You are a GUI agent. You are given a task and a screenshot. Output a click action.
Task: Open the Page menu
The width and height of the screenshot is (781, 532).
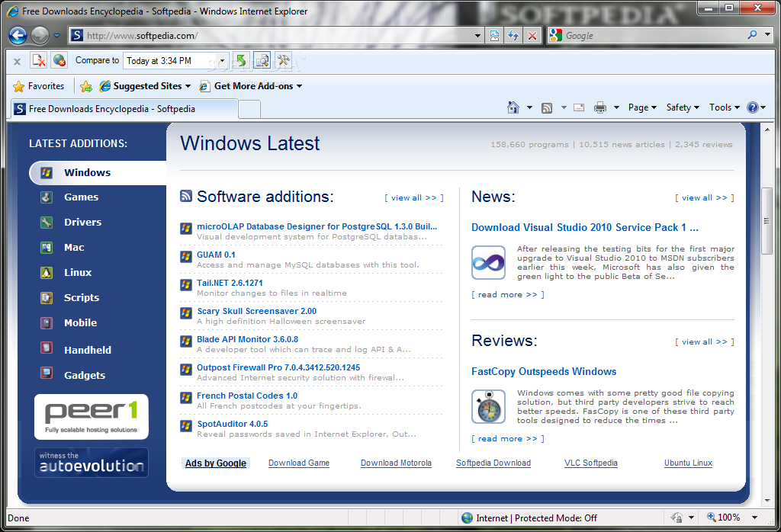pos(642,107)
